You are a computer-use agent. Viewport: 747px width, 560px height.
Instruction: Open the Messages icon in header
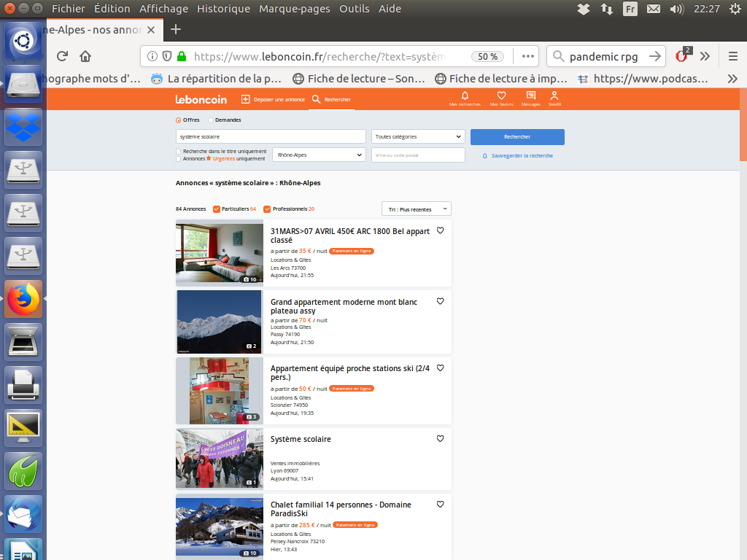(530, 96)
